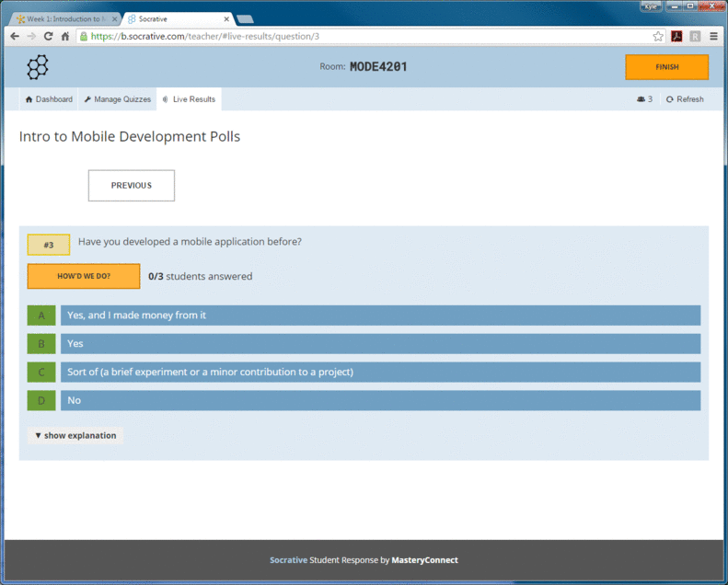Click the Adobe PDF extension icon

[676, 36]
